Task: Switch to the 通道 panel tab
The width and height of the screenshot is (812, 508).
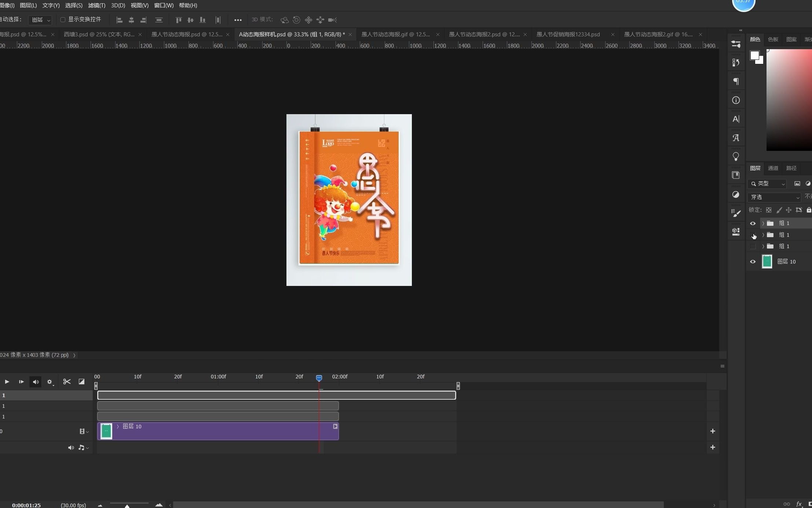Action: pos(773,168)
